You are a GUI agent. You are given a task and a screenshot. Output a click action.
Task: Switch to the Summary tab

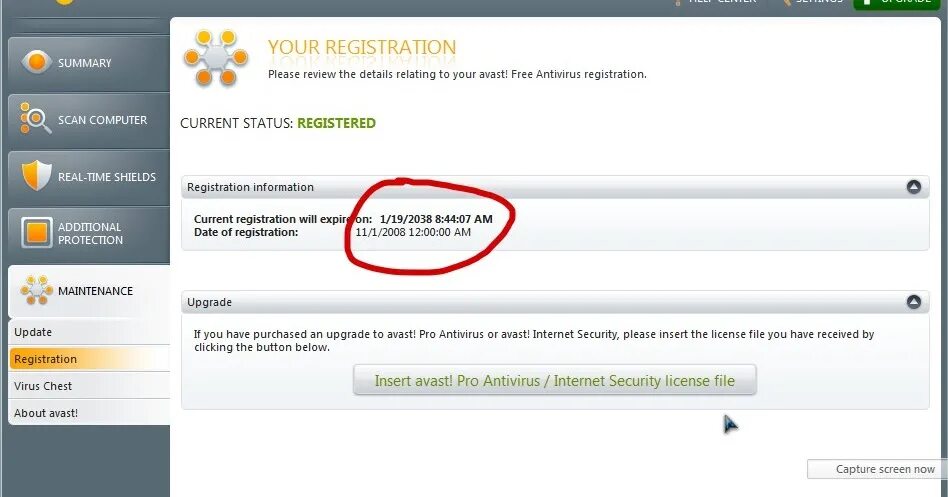[85, 63]
